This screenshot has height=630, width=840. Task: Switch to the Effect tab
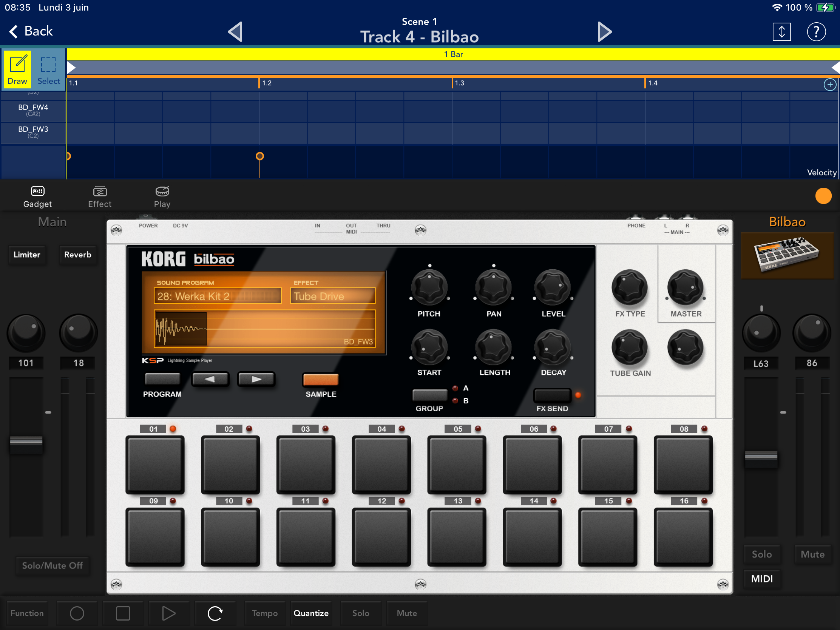coord(99,196)
